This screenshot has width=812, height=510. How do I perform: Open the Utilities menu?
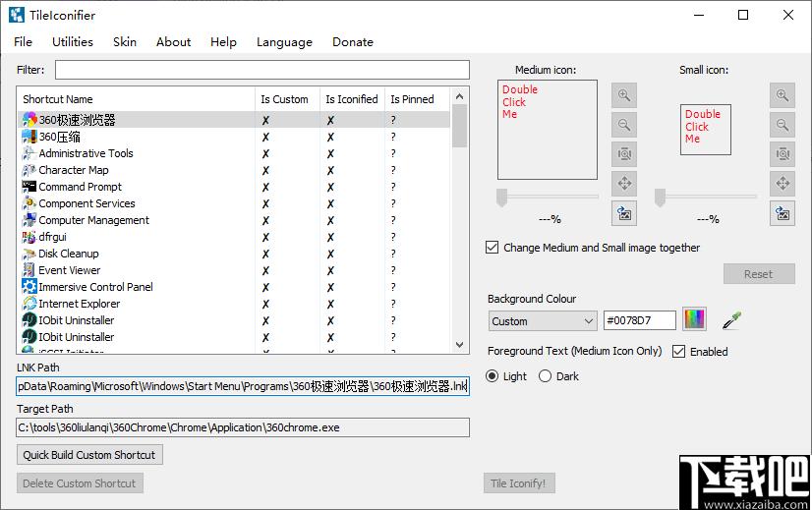click(x=73, y=42)
